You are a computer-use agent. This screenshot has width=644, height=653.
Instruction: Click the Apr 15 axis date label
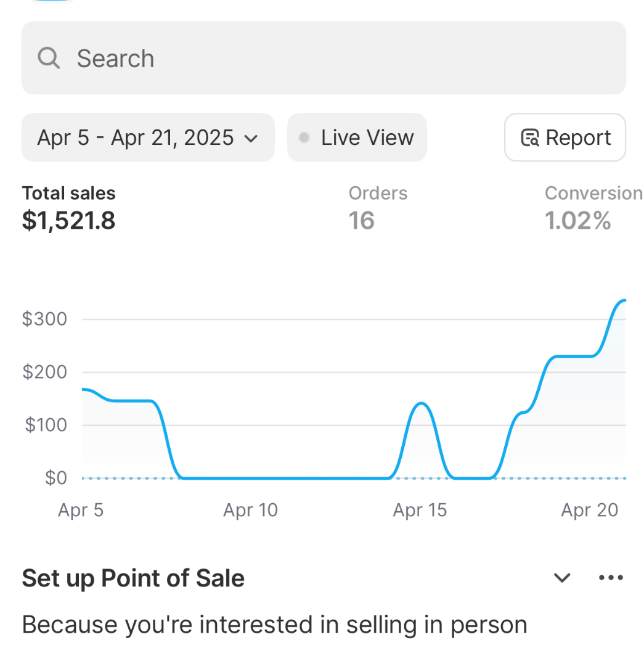click(420, 510)
